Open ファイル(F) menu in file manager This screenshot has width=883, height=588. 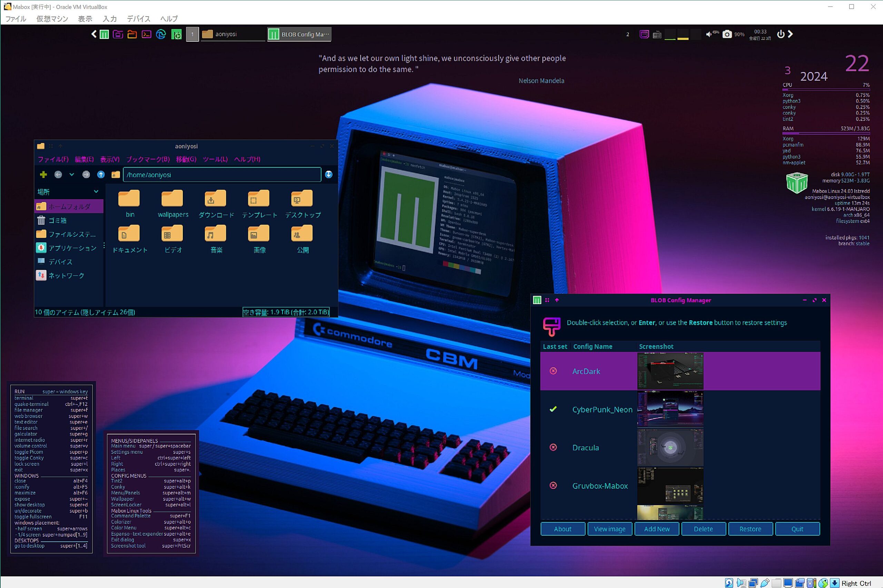pyautogui.click(x=53, y=159)
